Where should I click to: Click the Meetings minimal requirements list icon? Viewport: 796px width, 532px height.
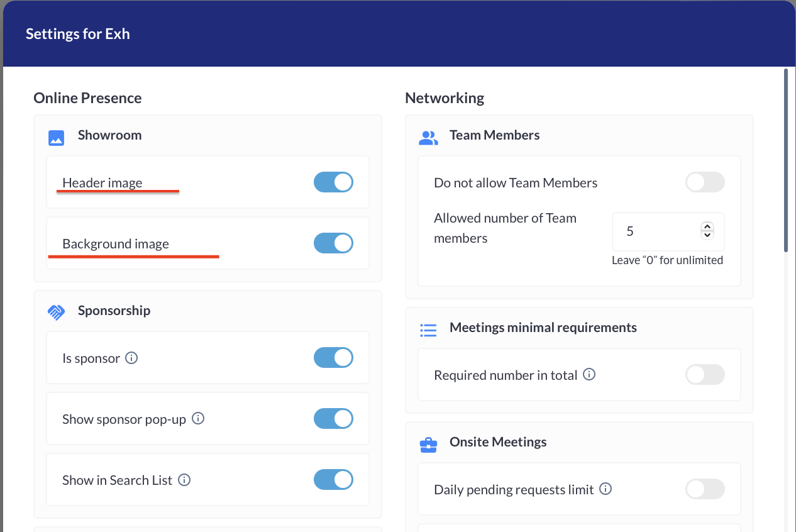point(428,330)
